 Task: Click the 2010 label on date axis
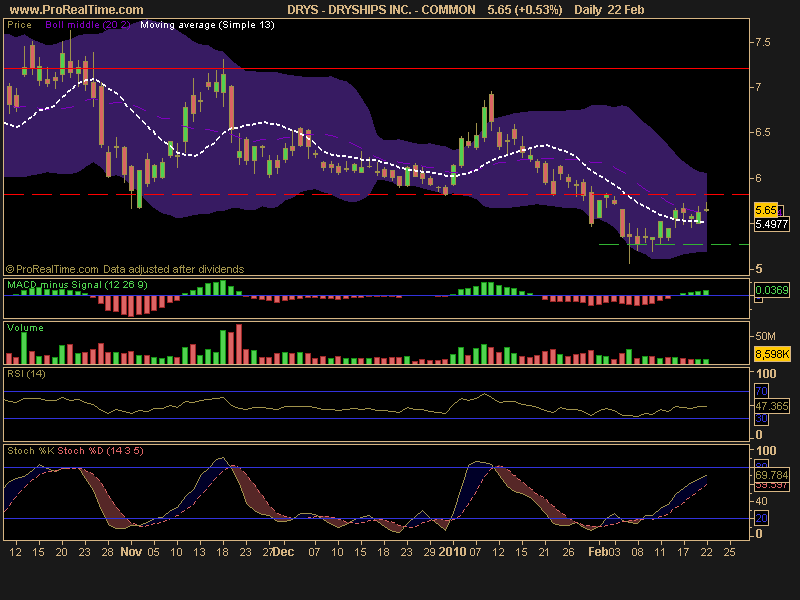[x=453, y=552]
